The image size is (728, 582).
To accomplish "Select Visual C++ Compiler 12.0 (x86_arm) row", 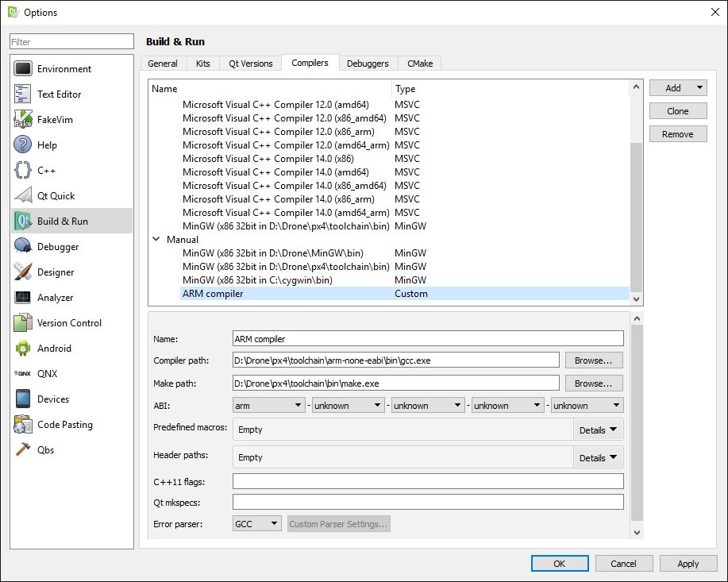I will click(404, 132).
